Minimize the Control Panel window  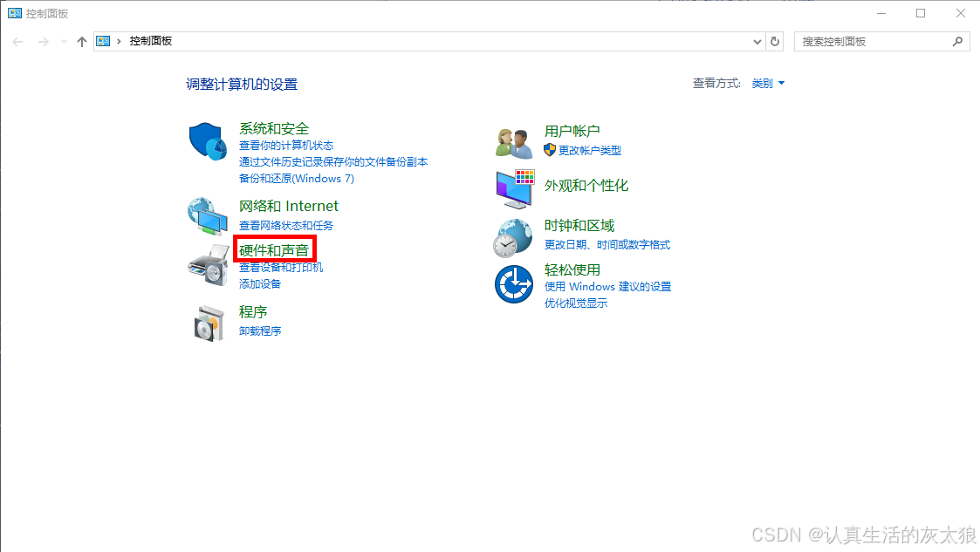(x=881, y=13)
